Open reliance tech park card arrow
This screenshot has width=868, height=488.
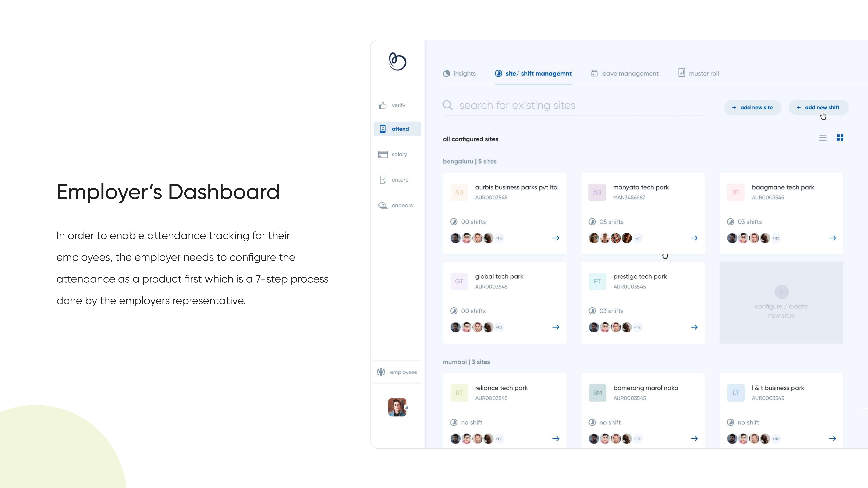tap(556, 439)
